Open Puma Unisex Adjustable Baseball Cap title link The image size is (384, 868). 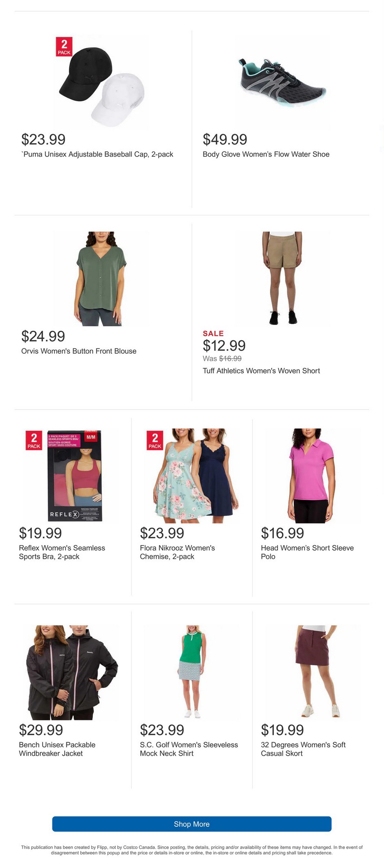point(97,154)
